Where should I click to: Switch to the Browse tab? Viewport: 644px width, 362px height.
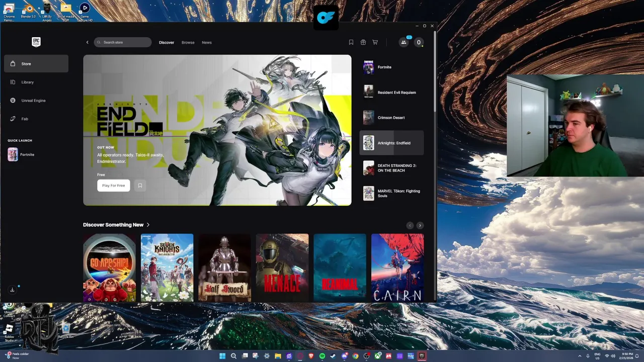[x=188, y=42]
